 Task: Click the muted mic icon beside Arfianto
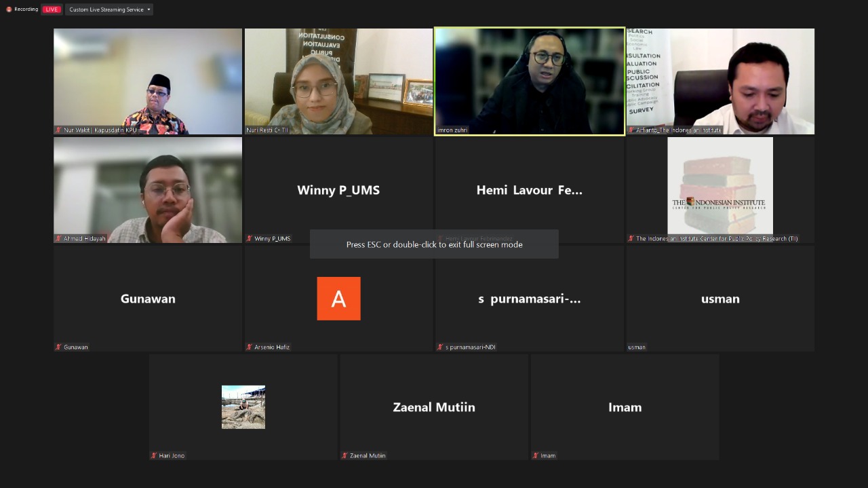(631, 130)
